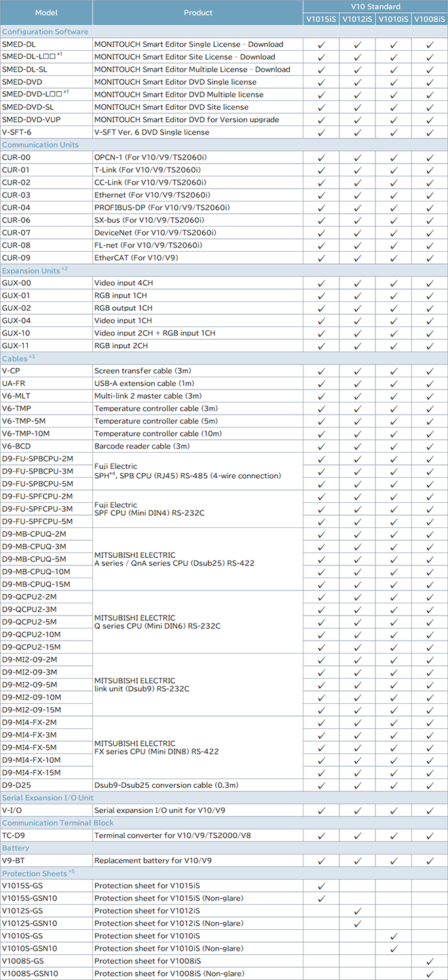448x980 pixels.
Task: Select the GUX-11 model cell
Action: [x=46, y=345]
